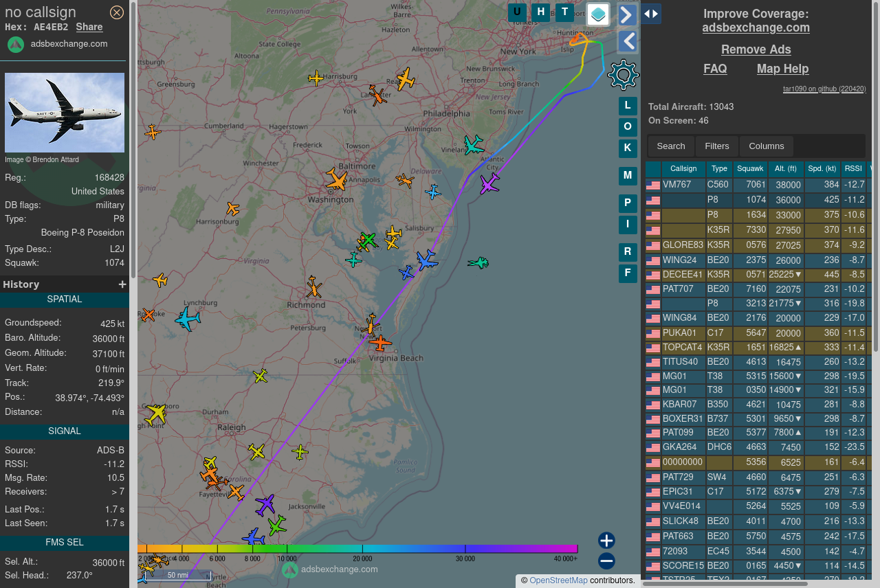880x588 pixels.
Task: Select the purple aircraft near Fayetteville
Action: [265, 505]
